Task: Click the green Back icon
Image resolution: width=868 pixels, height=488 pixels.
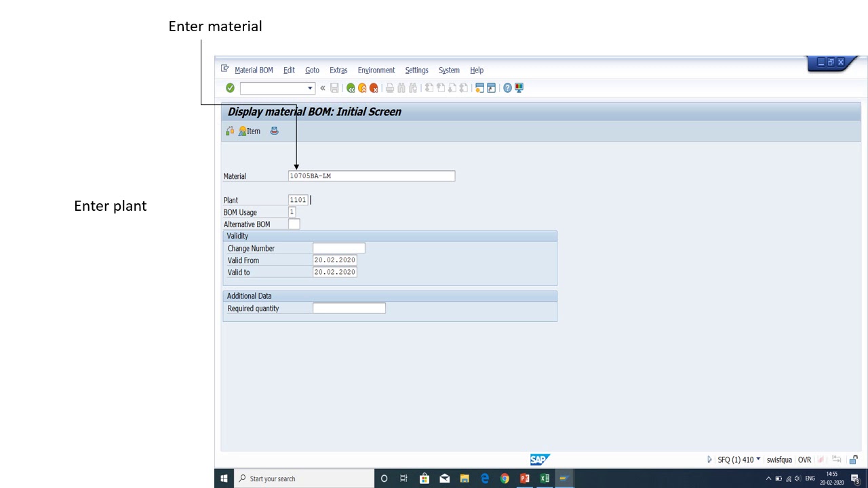Action: click(351, 88)
